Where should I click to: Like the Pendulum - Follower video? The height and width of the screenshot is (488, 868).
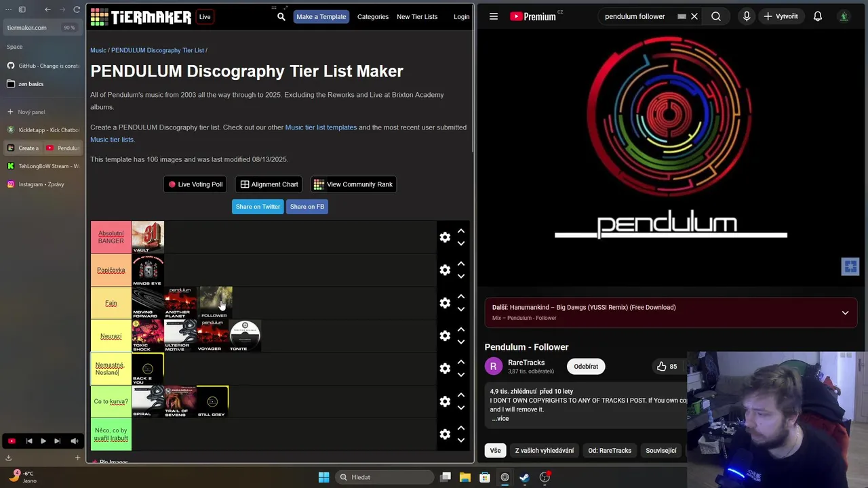click(667, 366)
